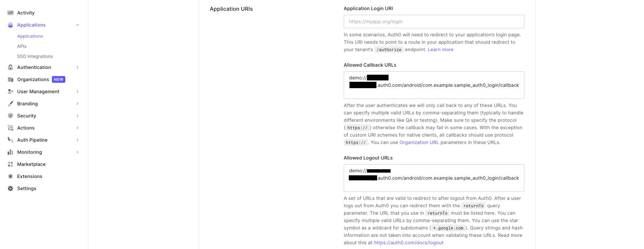Open the APIs menu item
Image resolution: width=644 pixels, height=249 pixels.
[22, 46]
